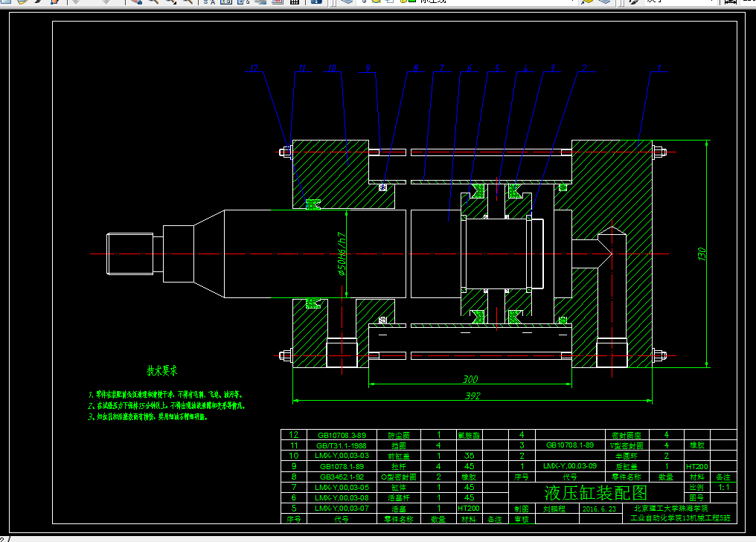Viewport: 756px width, 542px height.
Task: Click the 拉杆 part name cell
Action: [399, 466]
